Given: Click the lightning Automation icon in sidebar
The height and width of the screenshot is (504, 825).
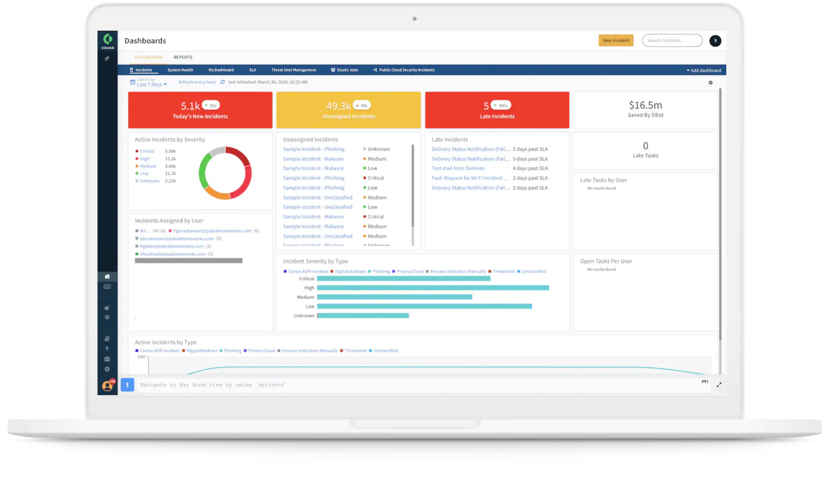Looking at the screenshot, I should (107, 348).
